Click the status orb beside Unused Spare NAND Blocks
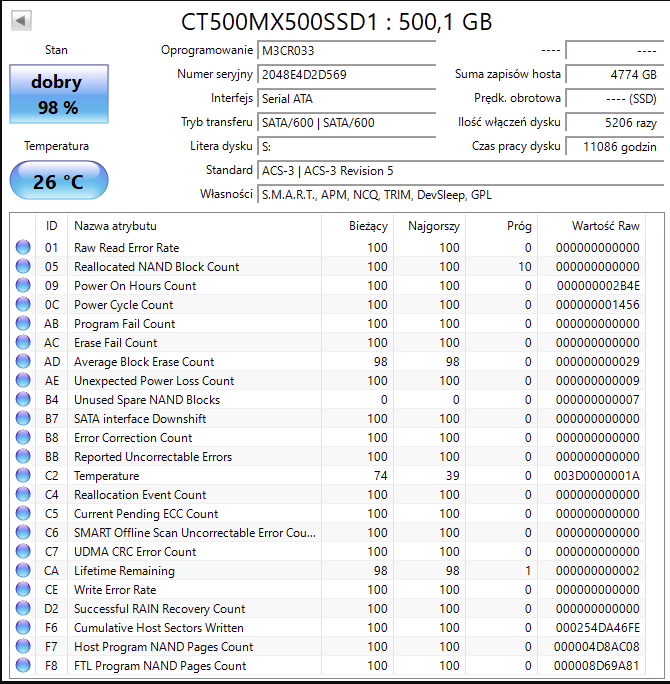Screen dimensions: 670x684 23,400
